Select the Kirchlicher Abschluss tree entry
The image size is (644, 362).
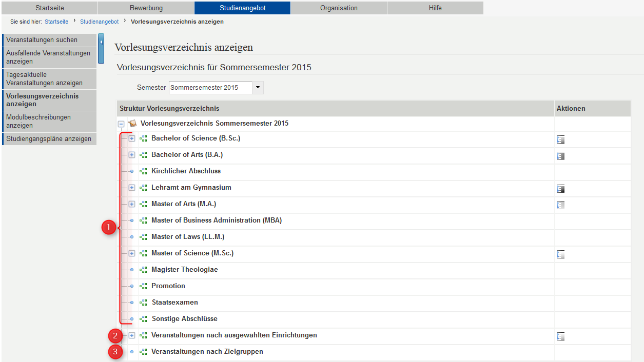click(x=186, y=171)
